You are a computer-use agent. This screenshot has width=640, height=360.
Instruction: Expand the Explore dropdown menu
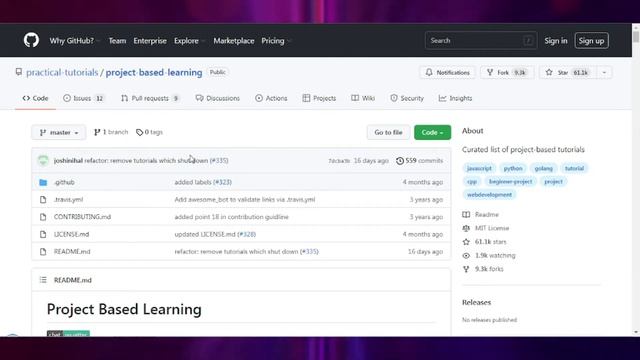coord(189,41)
